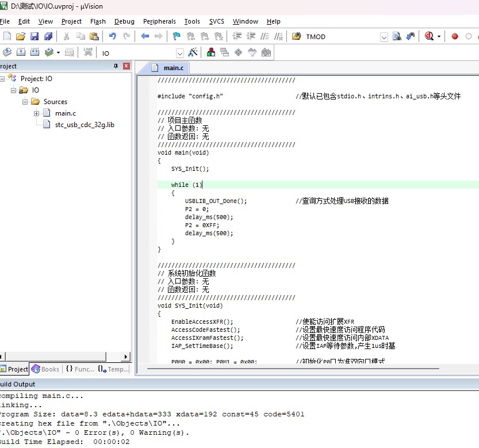Viewport: 479px width, 448px height.
Task: Switch to the Books tab
Action: (x=45, y=369)
